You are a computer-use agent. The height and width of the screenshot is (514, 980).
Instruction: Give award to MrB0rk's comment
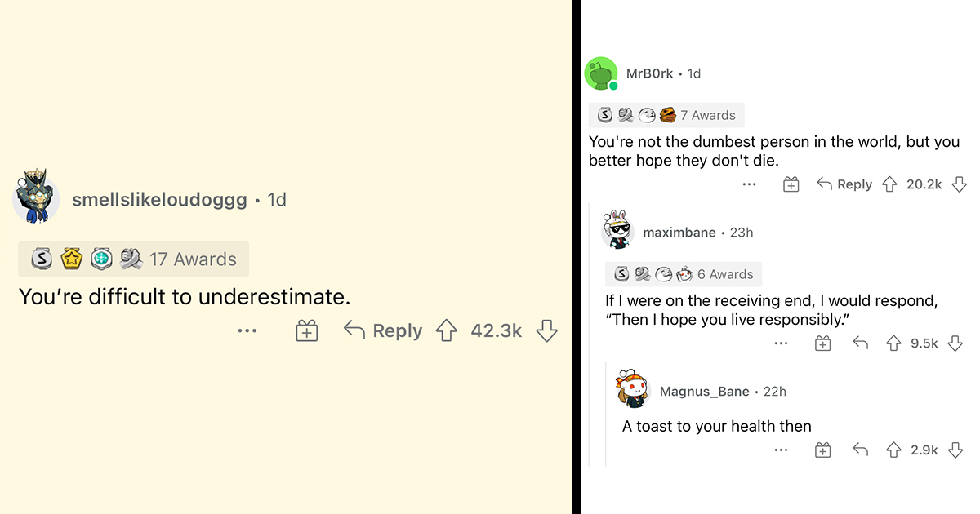tap(791, 184)
